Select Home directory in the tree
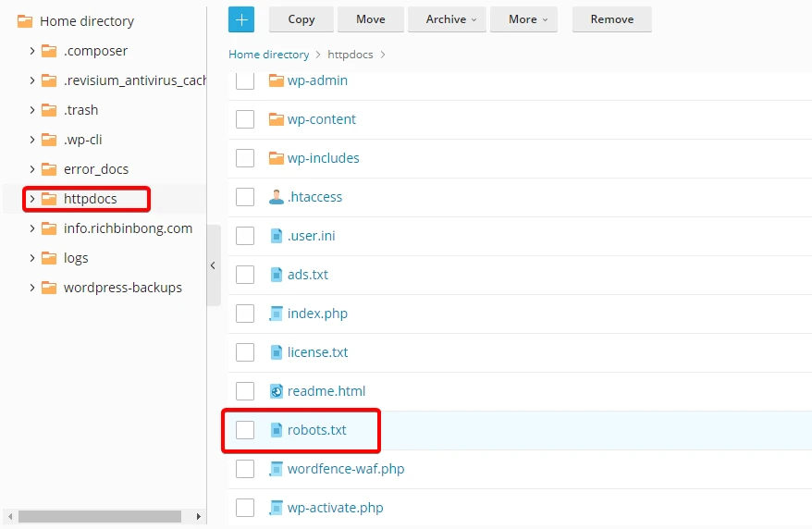The height and width of the screenshot is (529, 812). tap(87, 21)
